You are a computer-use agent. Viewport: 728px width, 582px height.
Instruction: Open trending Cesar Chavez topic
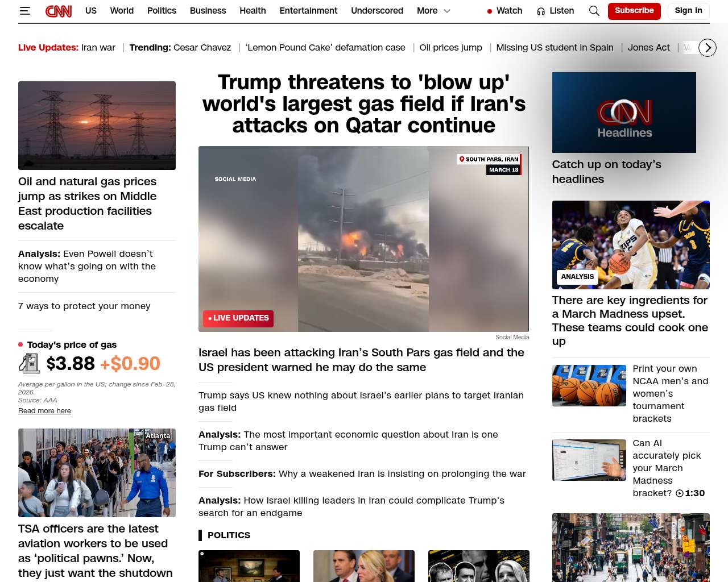pos(202,48)
